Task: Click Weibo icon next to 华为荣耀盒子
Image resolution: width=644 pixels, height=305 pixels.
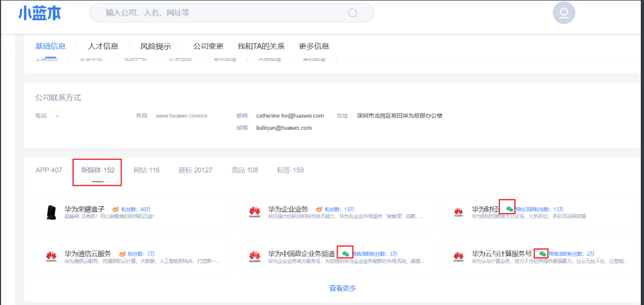Action: pos(116,209)
